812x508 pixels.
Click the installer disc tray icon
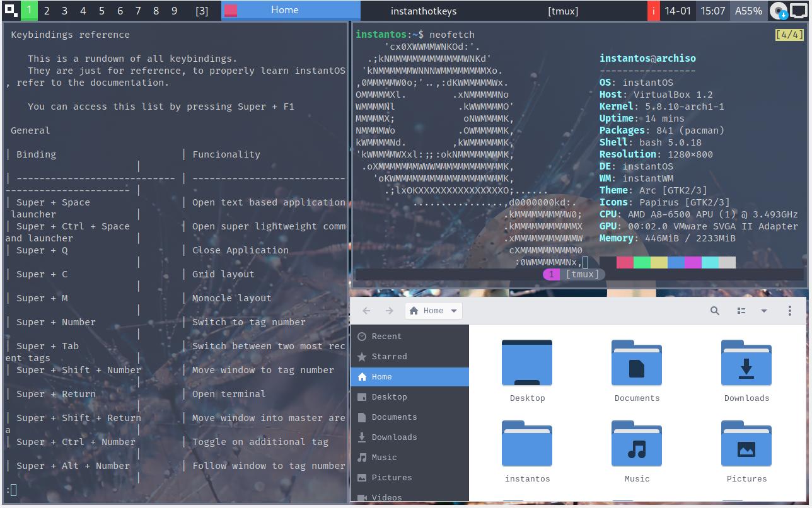[x=779, y=11]
